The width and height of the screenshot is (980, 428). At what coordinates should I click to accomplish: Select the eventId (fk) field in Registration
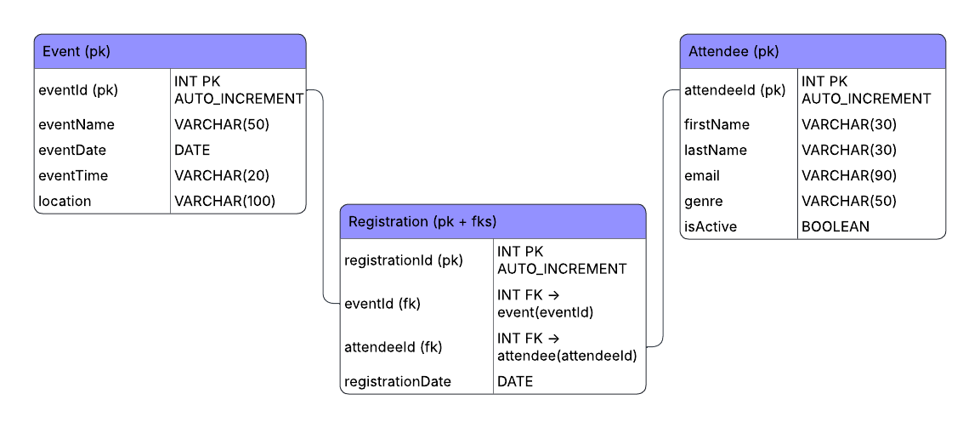click(382, 304)
